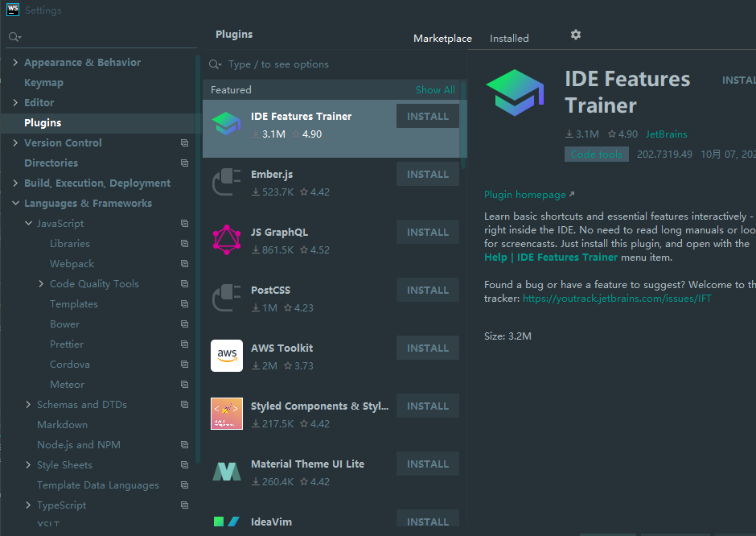This screenshot has height=536, width=756.
Task: Click the plugin search magnifier icon
Action: 215,64
